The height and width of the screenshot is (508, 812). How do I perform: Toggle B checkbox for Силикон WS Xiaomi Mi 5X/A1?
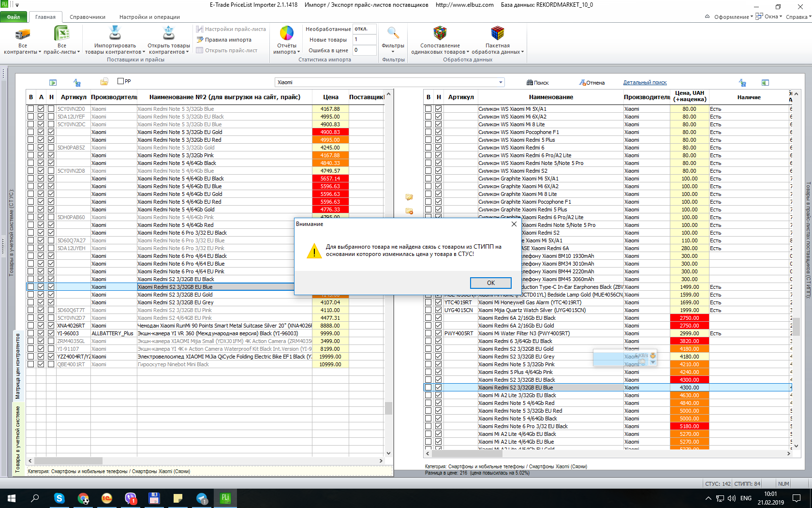(x=428, y=109)
